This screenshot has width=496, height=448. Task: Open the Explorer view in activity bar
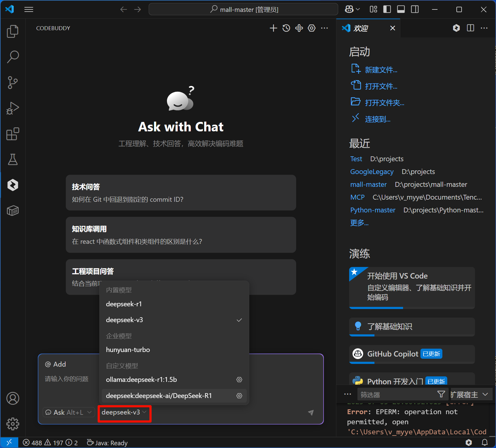(12, 31)
